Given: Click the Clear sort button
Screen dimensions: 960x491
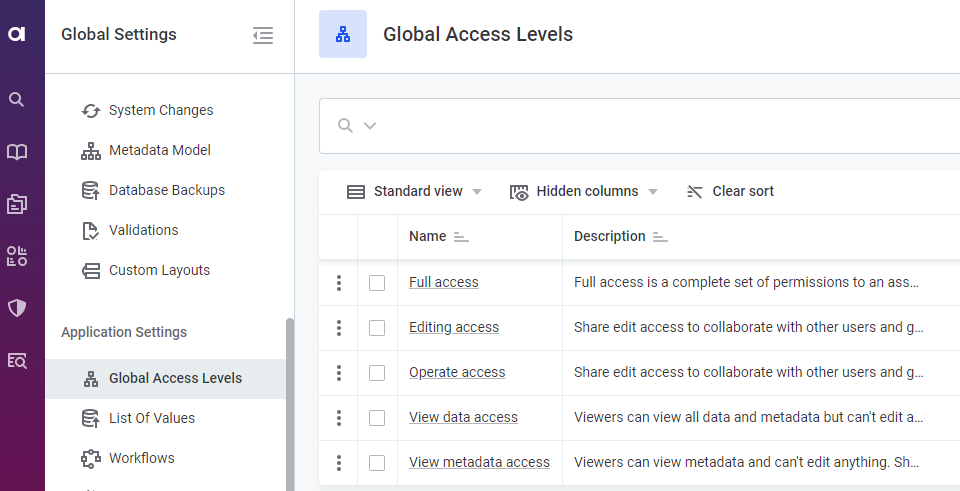Looking at the screenshot, I should 731,192.
